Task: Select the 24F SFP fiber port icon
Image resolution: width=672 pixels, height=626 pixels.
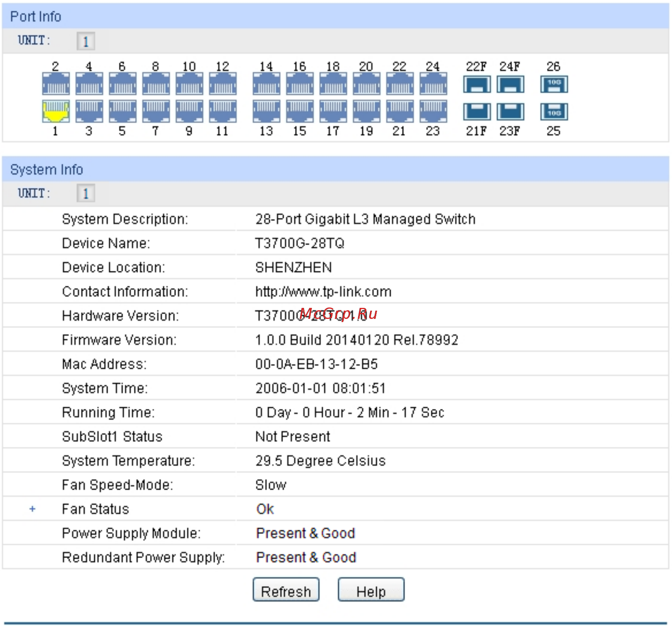Action: point(510,84)
